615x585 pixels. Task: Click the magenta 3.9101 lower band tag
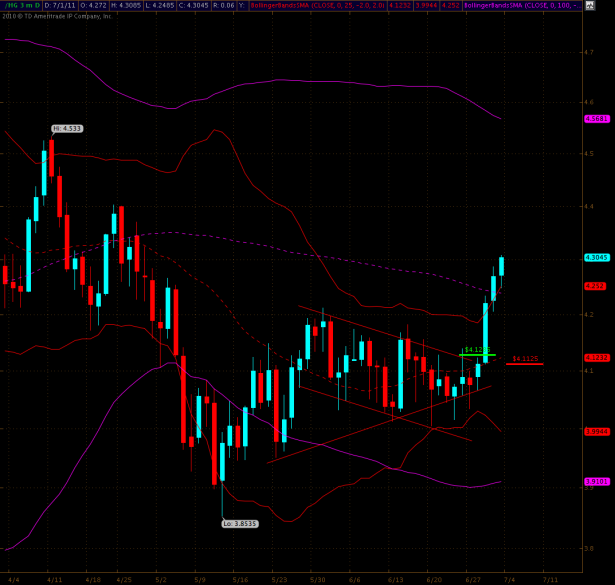[x=595, y=481]
